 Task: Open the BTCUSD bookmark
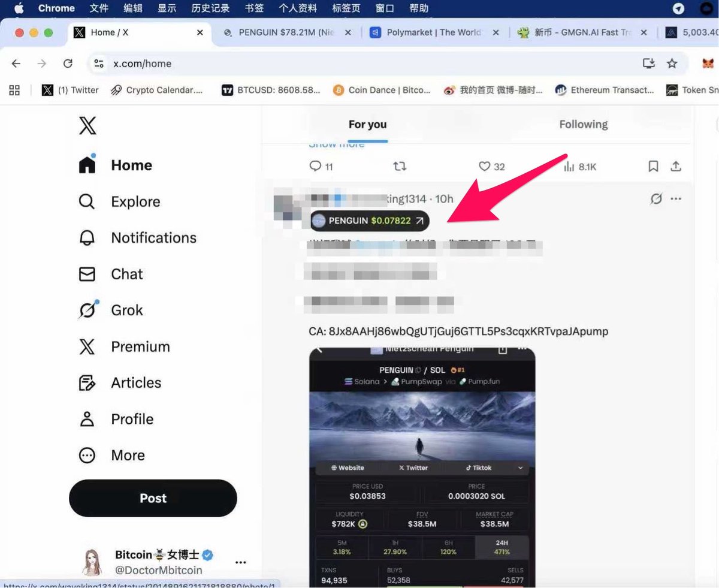[271, 90]
